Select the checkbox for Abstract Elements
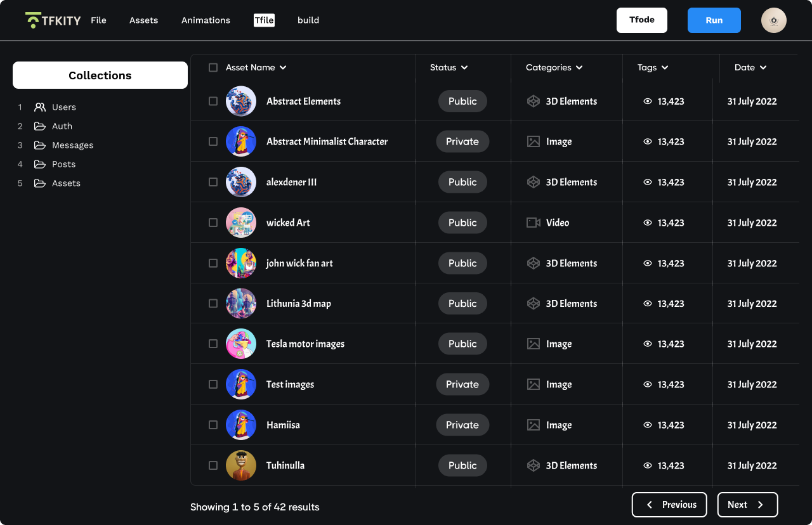This screenshot has width=812, height=525. pyautogui.click(x=213, y=101)
